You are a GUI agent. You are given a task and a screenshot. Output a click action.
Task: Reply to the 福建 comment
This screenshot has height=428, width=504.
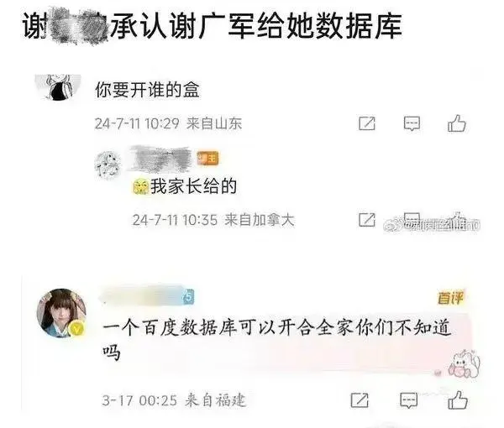pos(408,400)
